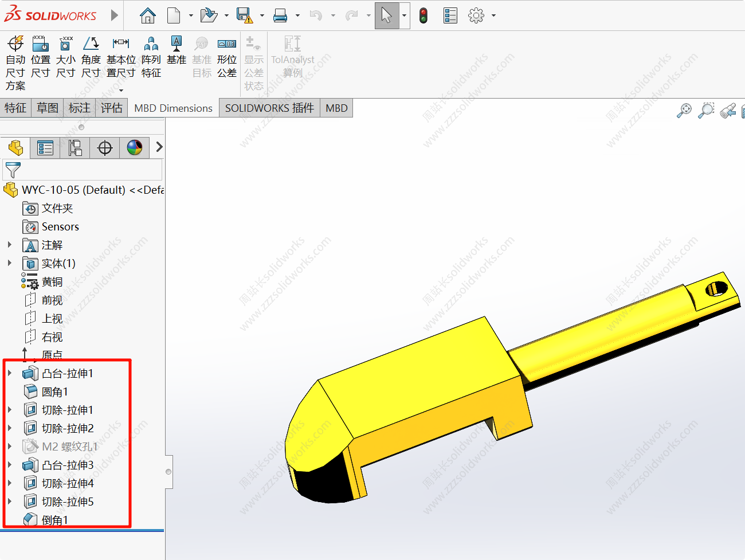Viewport: 745px width, 560px height.
Task: Switch to the 评估 tab
Action: 112,108
